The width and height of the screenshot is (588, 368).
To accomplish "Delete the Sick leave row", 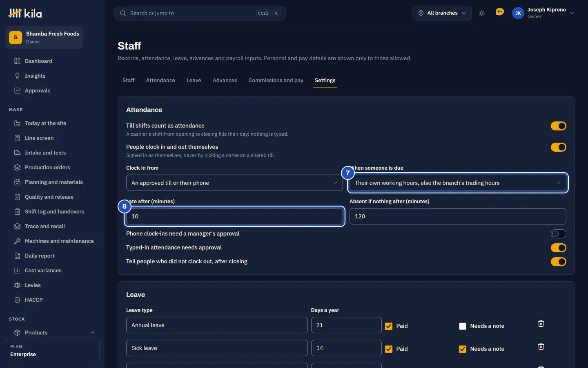I will [x=541, y=346].
